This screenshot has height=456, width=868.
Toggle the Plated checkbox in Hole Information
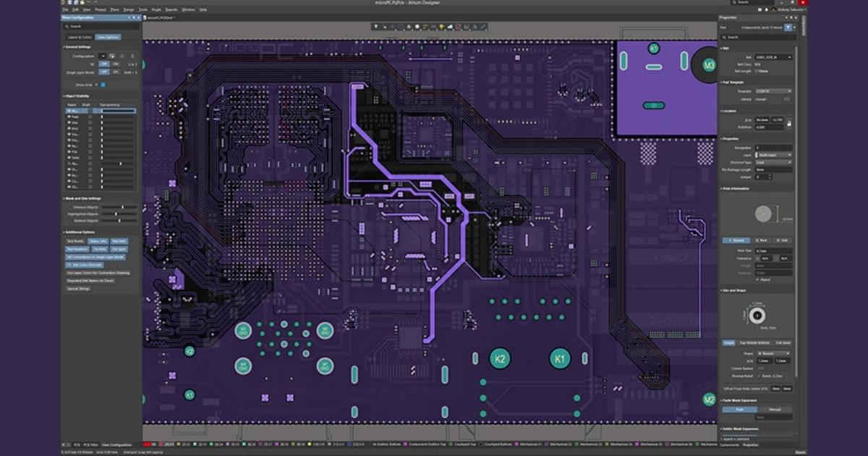(757, 280)
